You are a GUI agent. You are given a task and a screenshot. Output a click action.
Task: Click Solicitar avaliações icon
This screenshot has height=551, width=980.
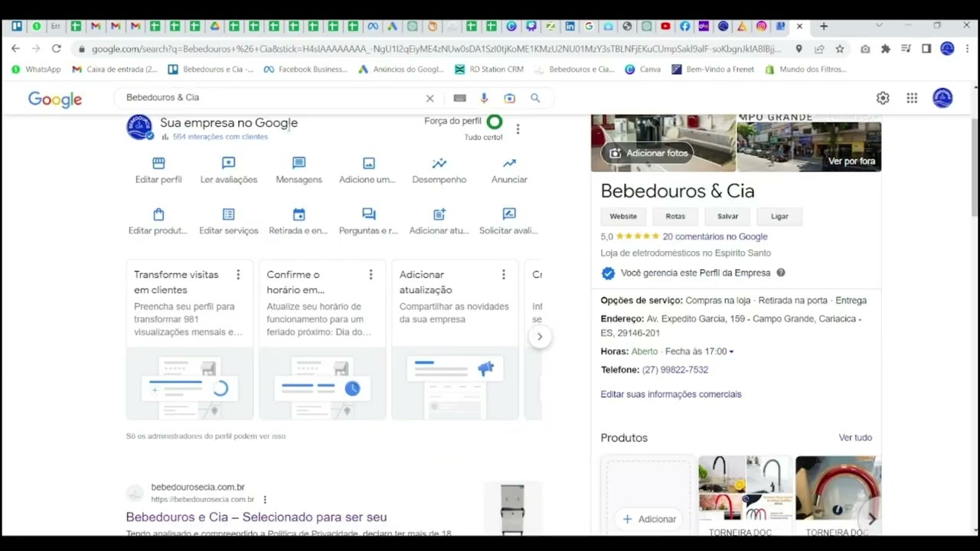pos(509,214)
